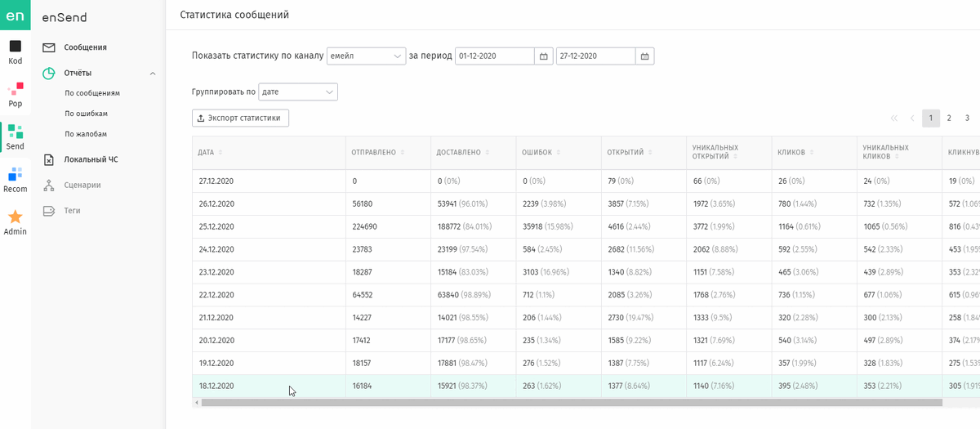980x429 pixels.
Task: Sort by Отправлено column arrows
Action: click(x=402, y=153)
